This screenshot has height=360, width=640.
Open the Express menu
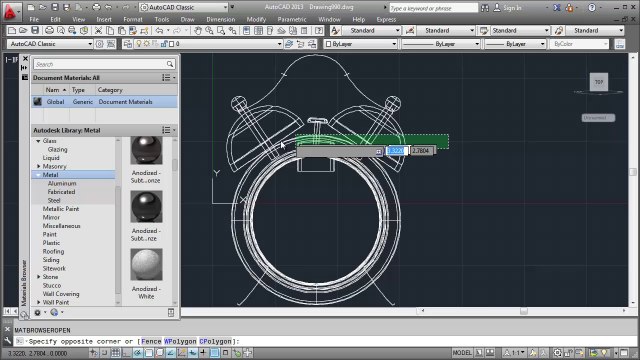pos(386,19)
